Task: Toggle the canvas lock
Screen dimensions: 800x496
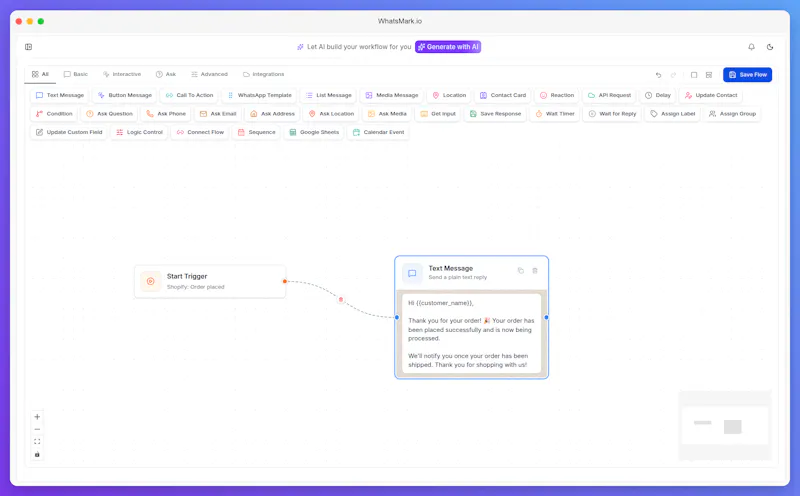Action: click(x=37, y=454)
